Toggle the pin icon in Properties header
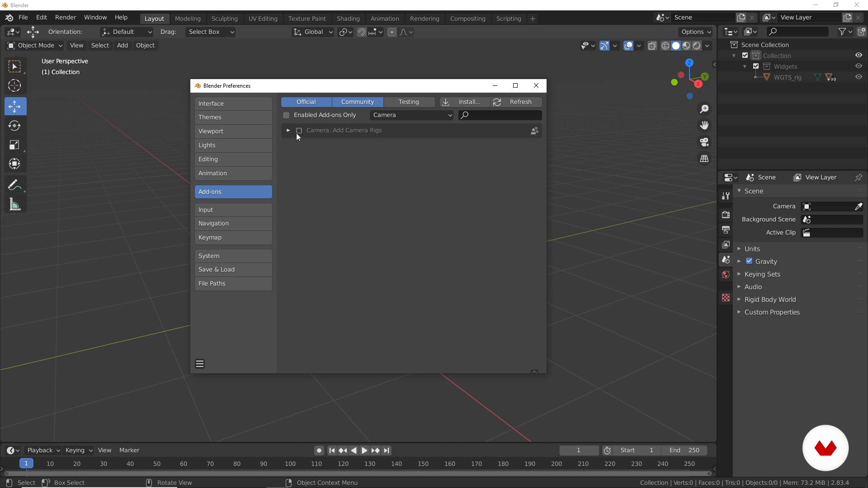 tap(858, 177)
